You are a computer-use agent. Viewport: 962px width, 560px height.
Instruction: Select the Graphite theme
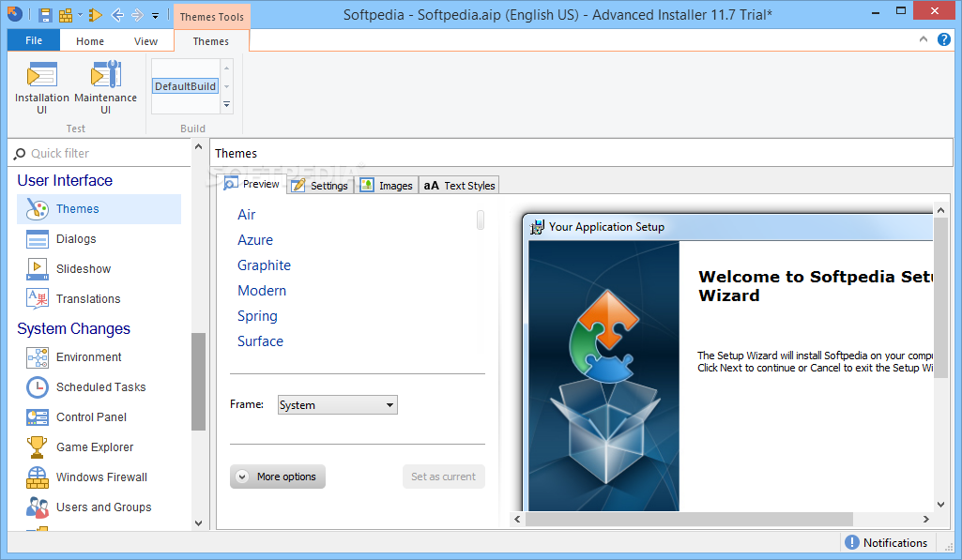(x=264, y=265)
